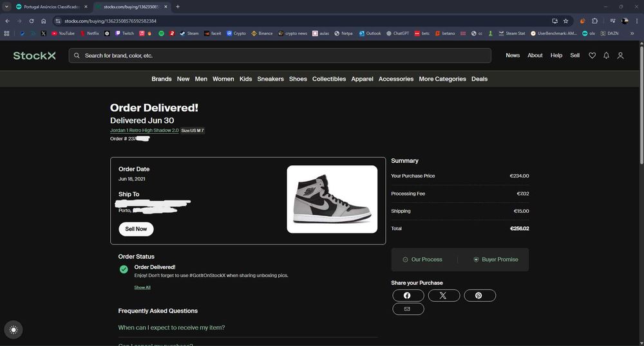Share purchase via email icon

pyautogui.click(x=408, y=309)
